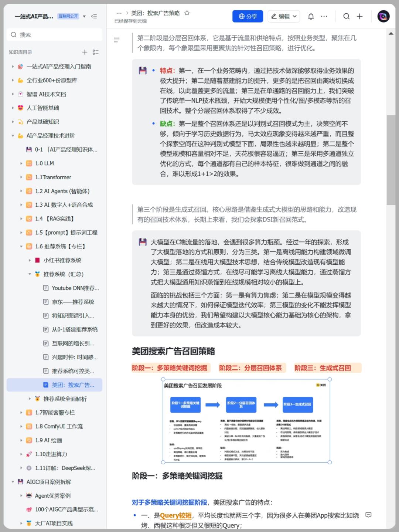Viewport: 399px width, 532px height.
Task: Click the document icon of 从0-1搭建推荐系统
Action: (46, 329)
